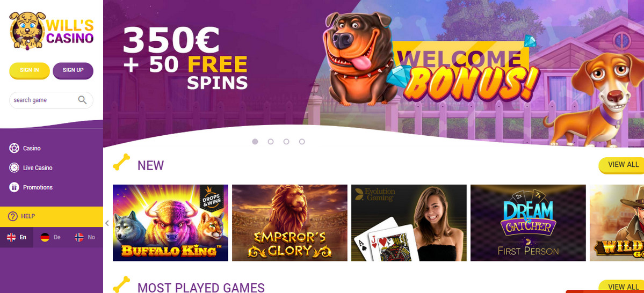Click the Will's Casino dog logo
Screen dimensions: 644x293
52,31
